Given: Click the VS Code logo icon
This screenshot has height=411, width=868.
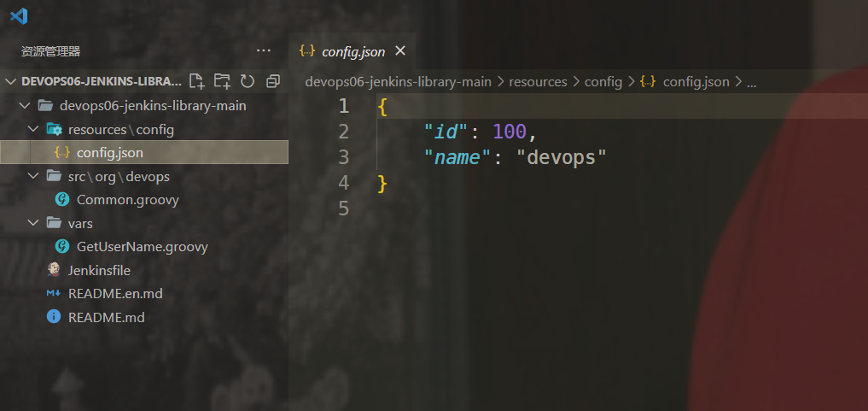Looking at the screenshot, I should tap(19, 15).
